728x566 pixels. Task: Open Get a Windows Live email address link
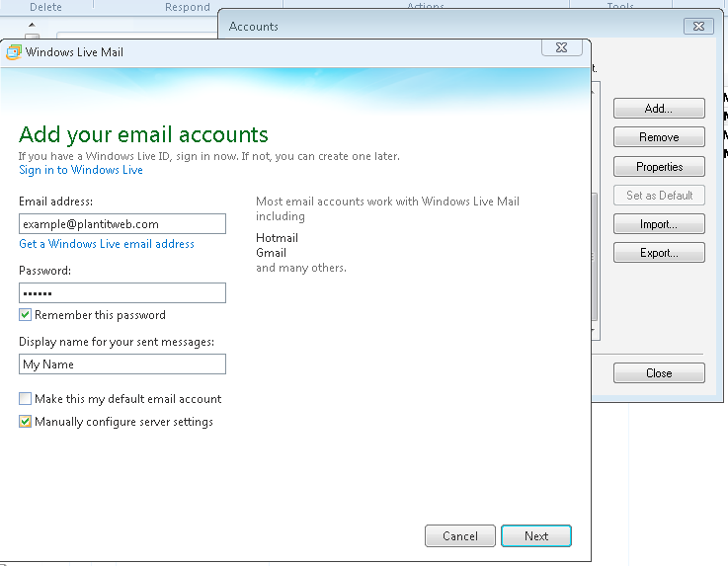[107, 244]
